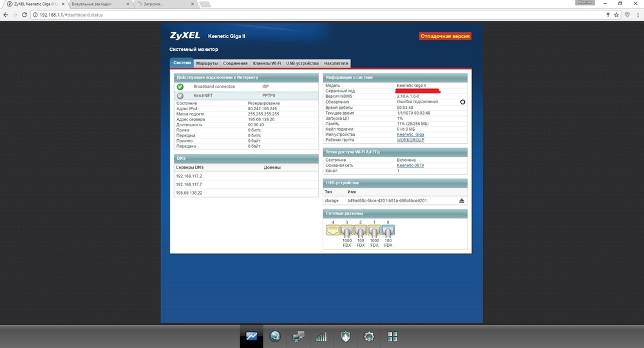Open a new browser tab
644x348 pixels.
[205, 4]
